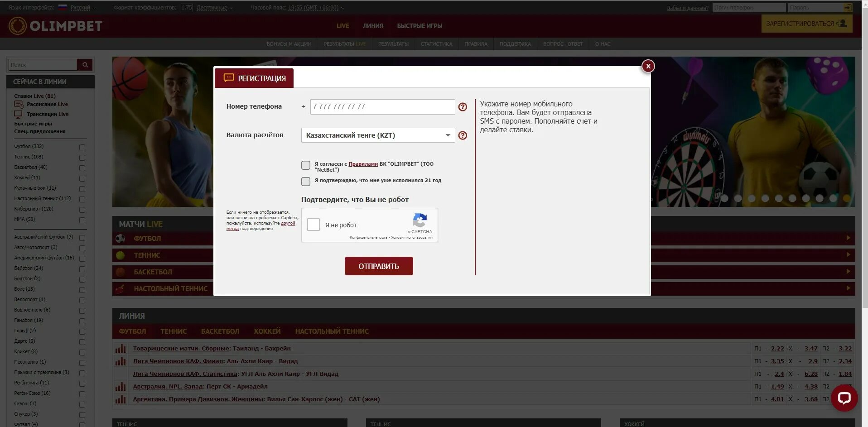Click the Забыли данные? link
This screenshot has height=427, width=868.
tap(688, 8)
